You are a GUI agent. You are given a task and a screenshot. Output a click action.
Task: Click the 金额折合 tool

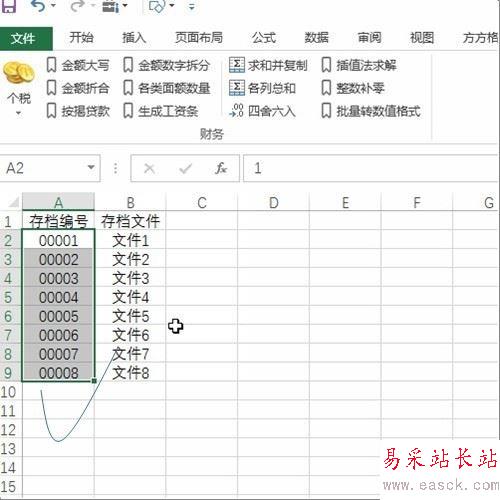pyautogui.click(x=77, y=88)
